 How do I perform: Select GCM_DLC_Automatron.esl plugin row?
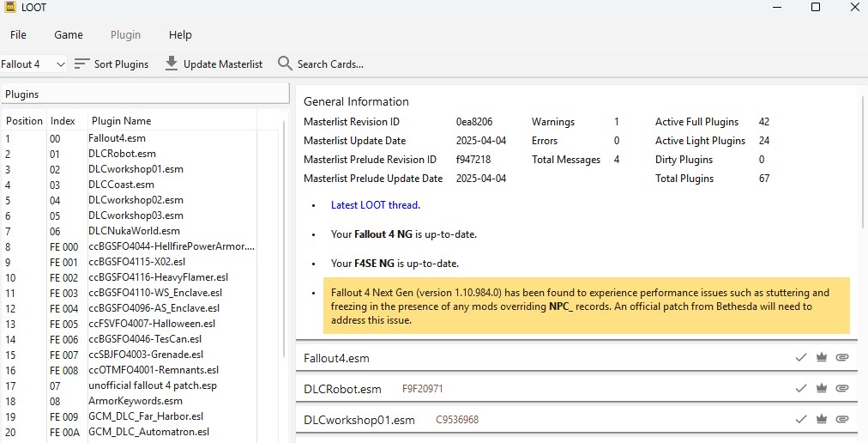[x=130, y=432]
